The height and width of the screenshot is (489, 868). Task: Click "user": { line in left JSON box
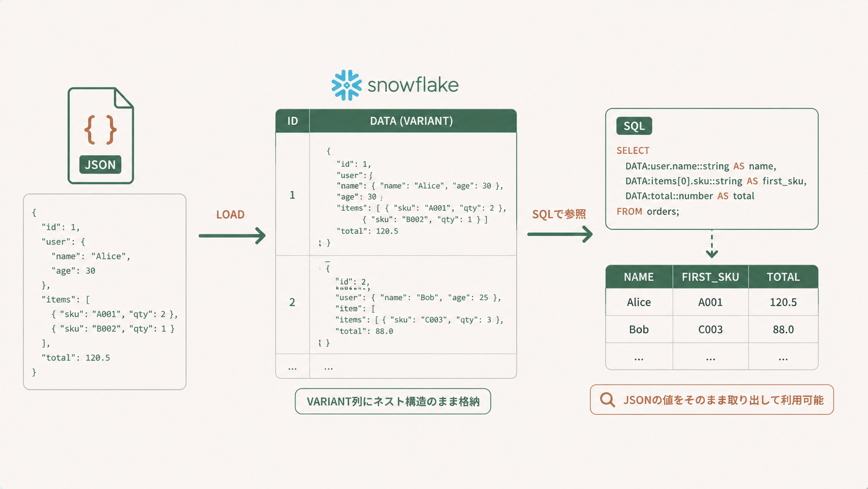(63, 242)
